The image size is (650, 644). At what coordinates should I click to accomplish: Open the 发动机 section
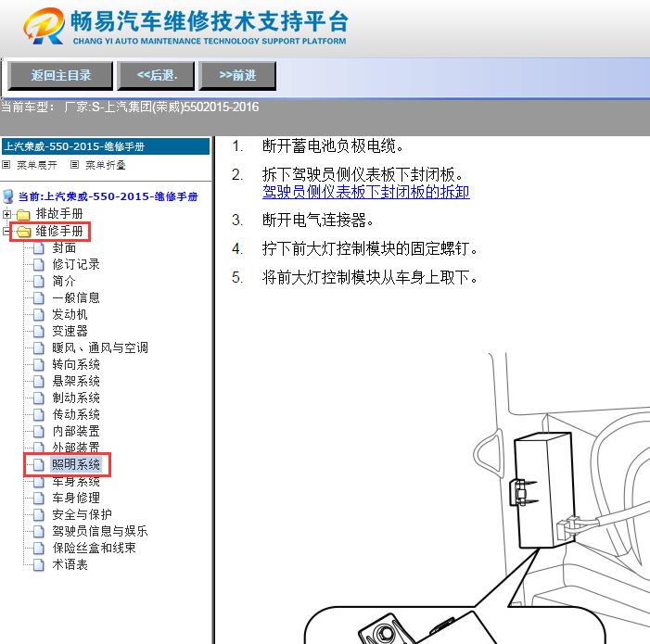(70, 314)
